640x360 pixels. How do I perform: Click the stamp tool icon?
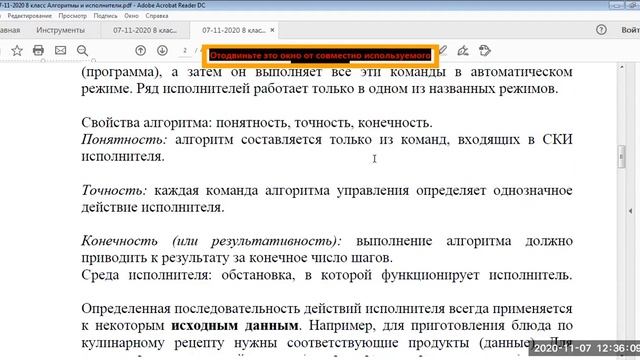pos(484,51)
